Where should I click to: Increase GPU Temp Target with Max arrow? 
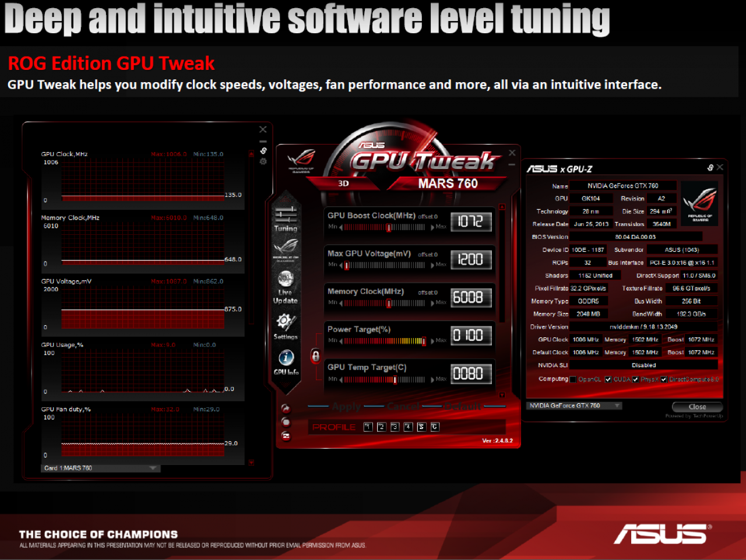(432, 379)
